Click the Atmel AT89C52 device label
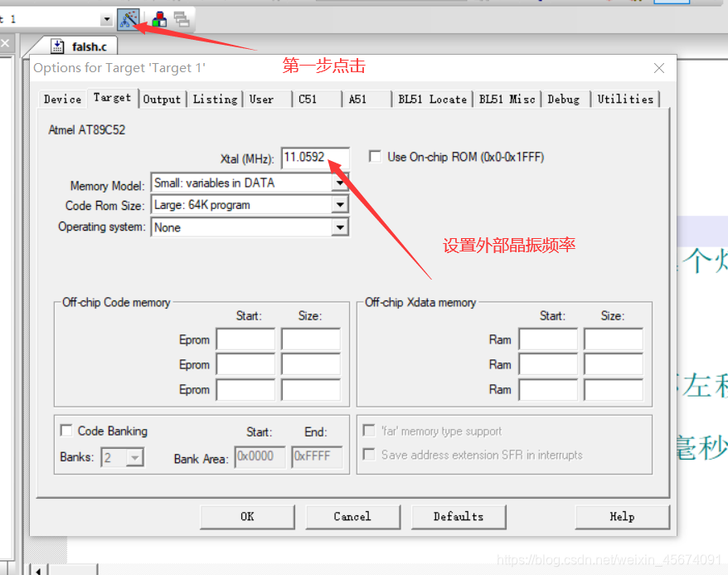Image resolution: width=728 pixels, height=575 pixels. [x=87, y=129]
